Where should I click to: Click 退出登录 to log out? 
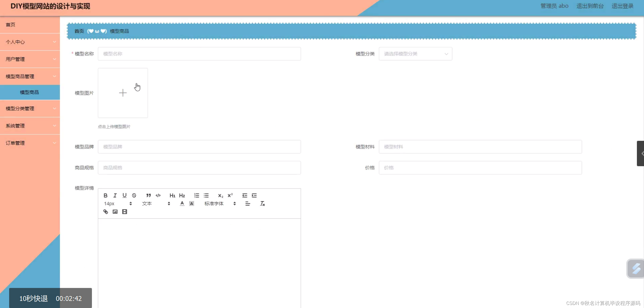pyautogui.click(x=622, y=6)
